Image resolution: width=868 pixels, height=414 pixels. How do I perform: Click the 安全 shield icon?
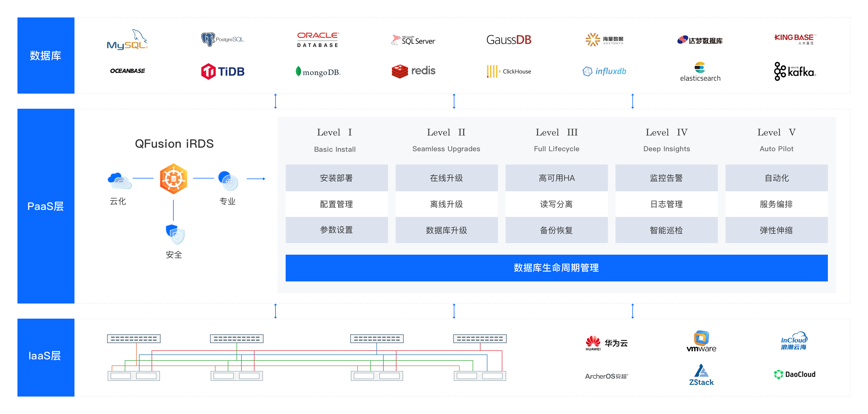click(x=175, y=234)
